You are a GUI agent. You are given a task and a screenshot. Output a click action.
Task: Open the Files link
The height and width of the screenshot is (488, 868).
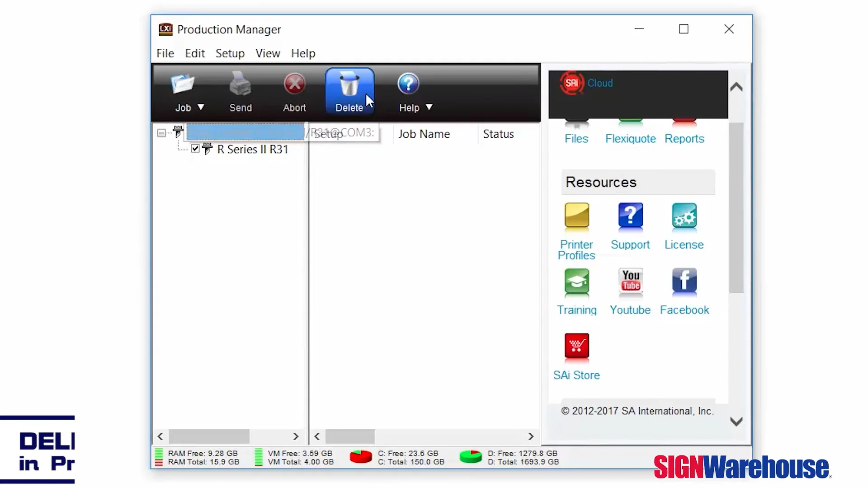pyautogui.click(x=576, y=139)
